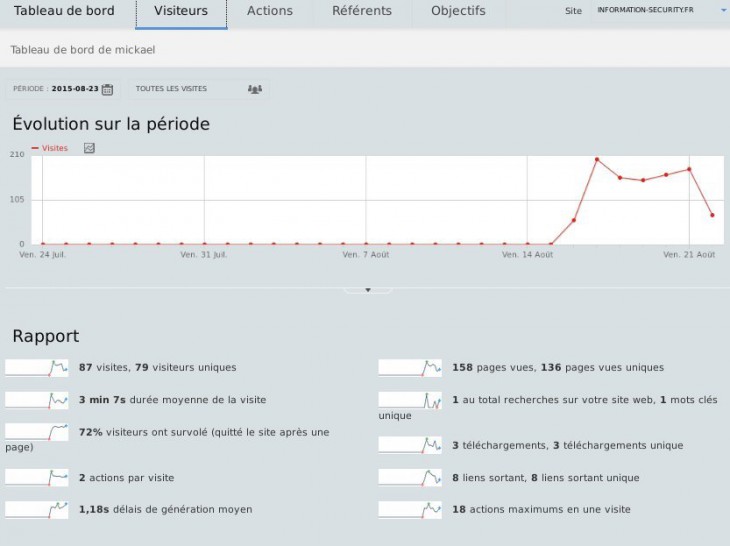Open the sparkline for 72% visiteurs ont survolé

click(37, 432)
